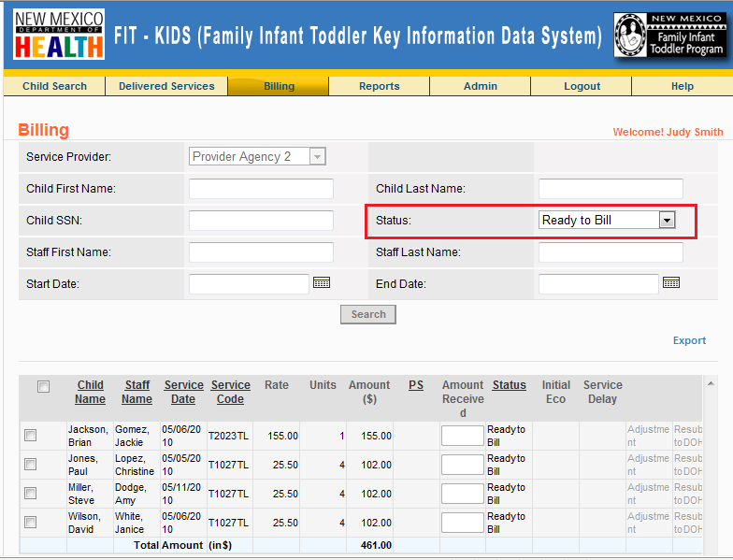Focus the Child First Name field
This screenshot has height=560, width=733.
(x=261, y=189)
